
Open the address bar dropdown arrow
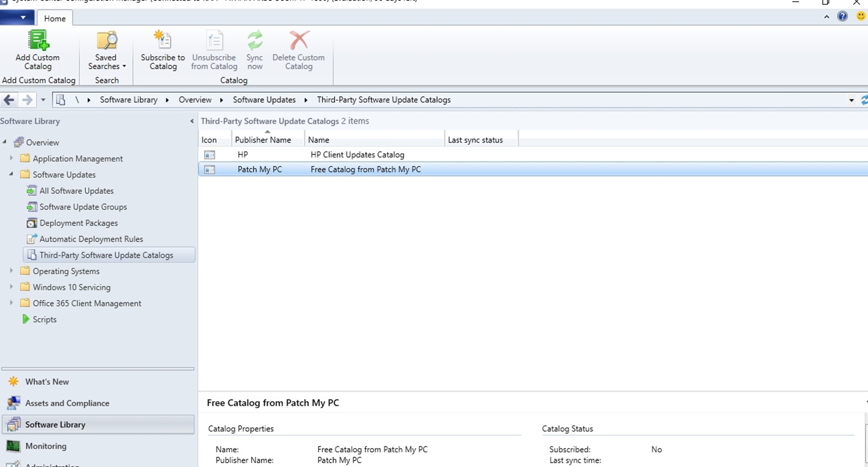[851, 100]
